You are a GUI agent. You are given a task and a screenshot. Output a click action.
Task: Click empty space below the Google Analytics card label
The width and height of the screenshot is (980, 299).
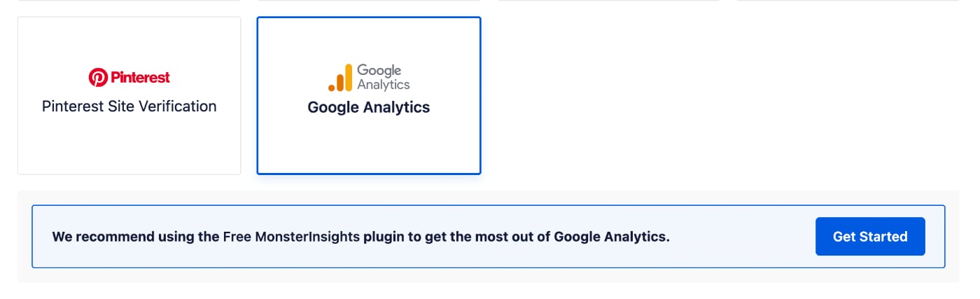(369, 146)
